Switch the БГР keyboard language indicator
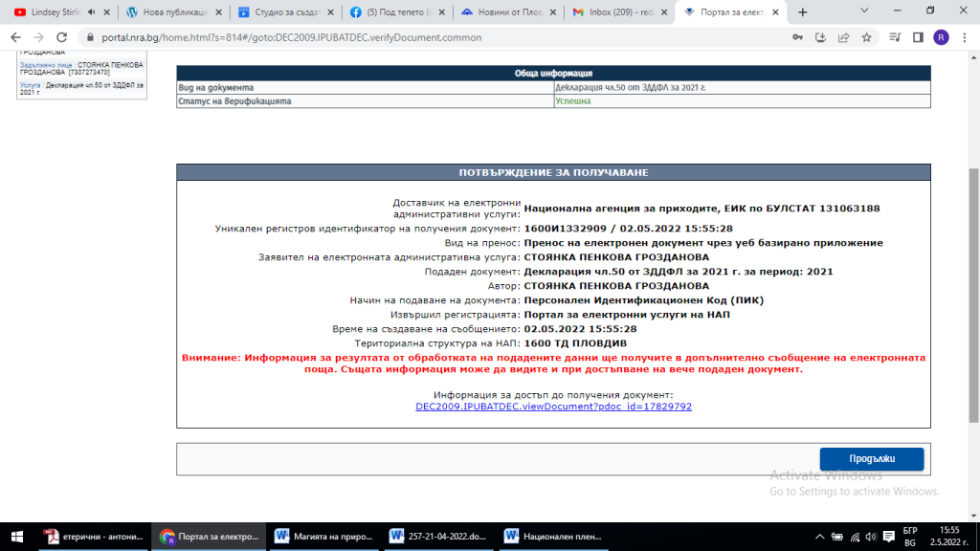This screenshot has height=551, width=980. click(x=910, y=537)
